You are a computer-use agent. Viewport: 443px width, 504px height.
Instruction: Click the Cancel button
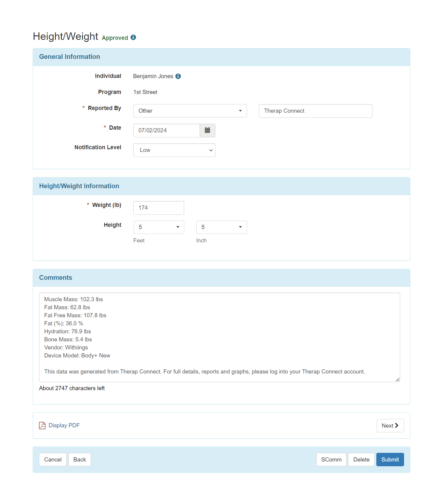pos(53,460)
